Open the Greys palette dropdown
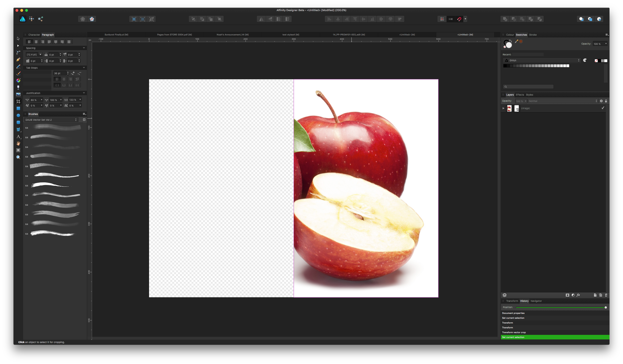The height and width of the screenshot is (364, 623). pyautogui.click(x=541, y=60)
